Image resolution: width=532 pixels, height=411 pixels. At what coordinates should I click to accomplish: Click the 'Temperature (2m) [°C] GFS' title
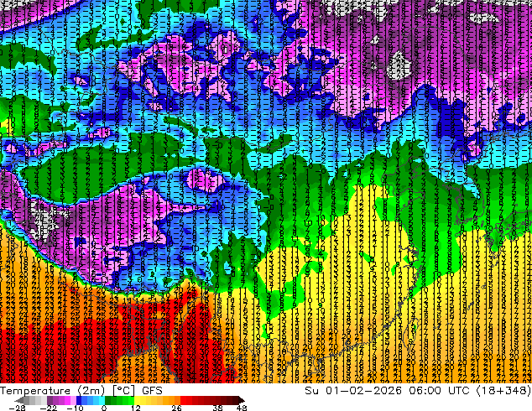[81, 391]
